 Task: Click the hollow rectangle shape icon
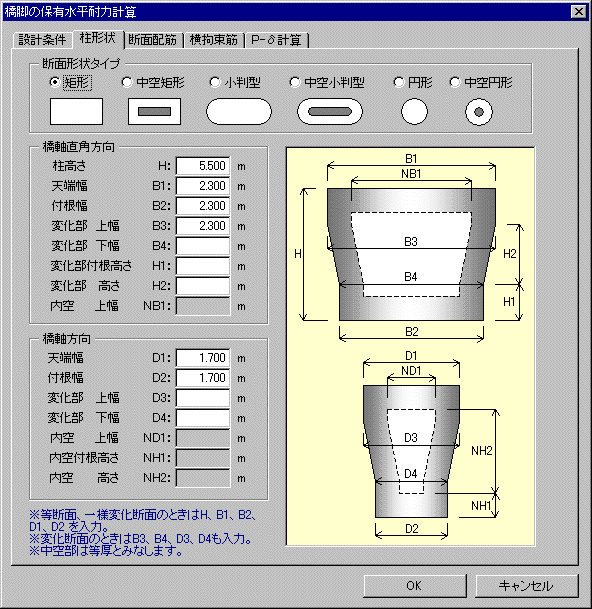(x=154, y=111)
